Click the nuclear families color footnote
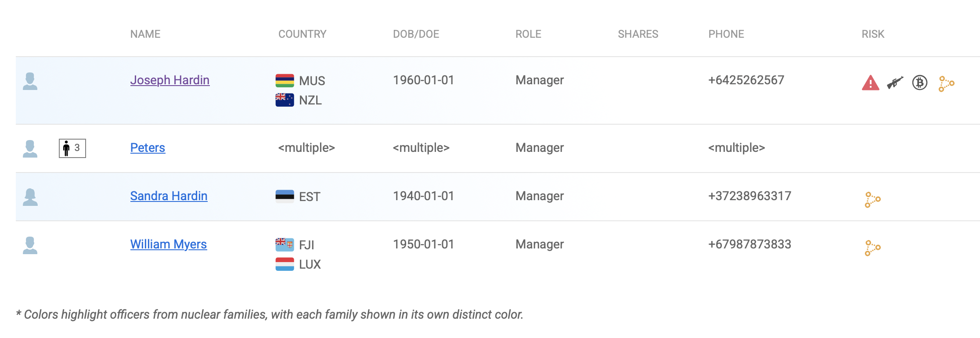980x338 pixels. (x=270, y=314)
